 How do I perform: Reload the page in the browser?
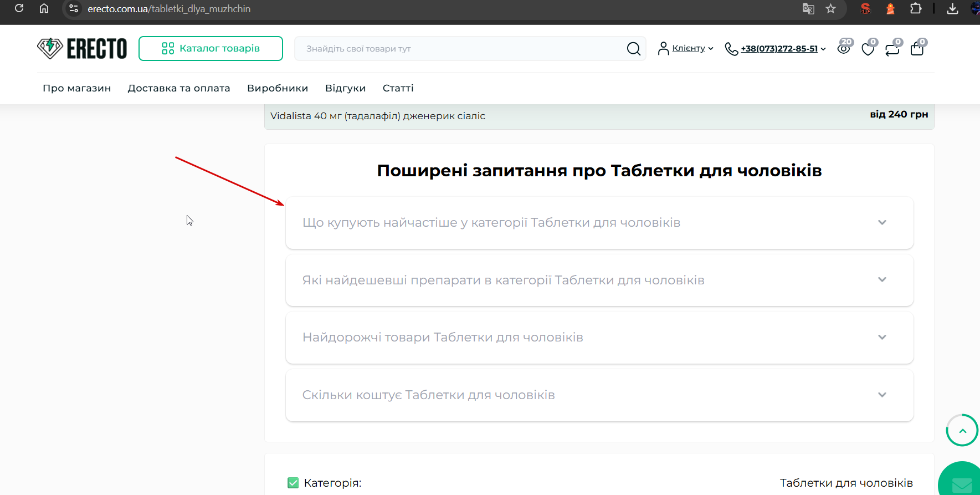(x=19, y=8)
